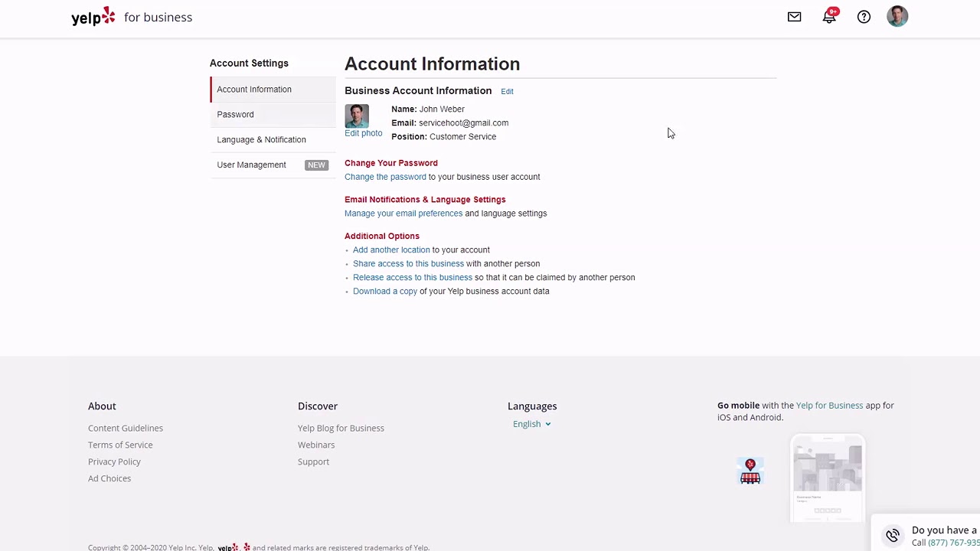Viewport: 980px width, 551px height.
Task: Click the email servicehoot@gmail.com text
Action: coord(463,123)
